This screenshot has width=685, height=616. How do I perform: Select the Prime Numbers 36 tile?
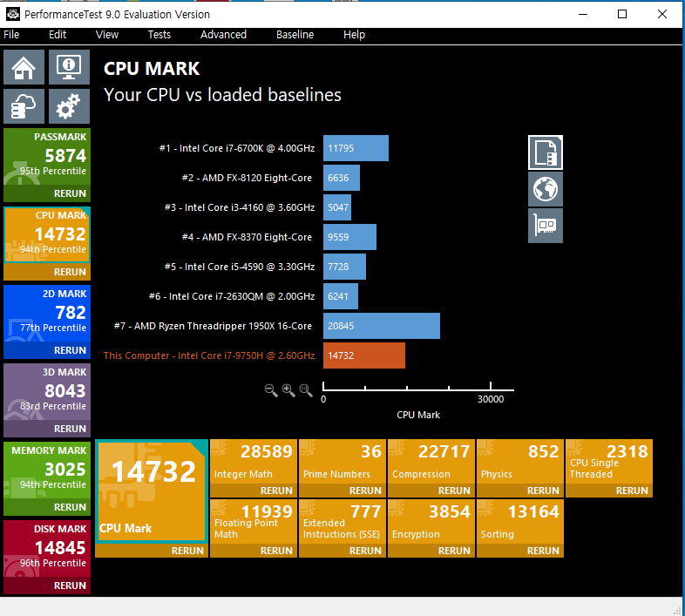point(342,463)
